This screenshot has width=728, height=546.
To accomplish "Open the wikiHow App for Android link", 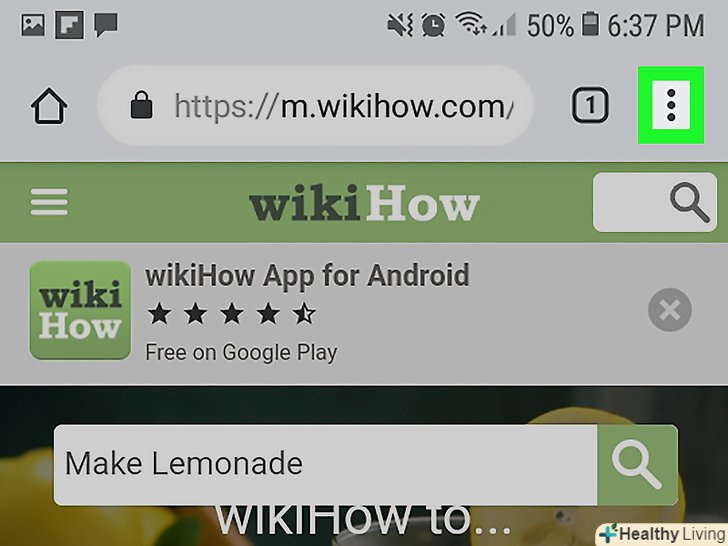I will pos(307,276).
